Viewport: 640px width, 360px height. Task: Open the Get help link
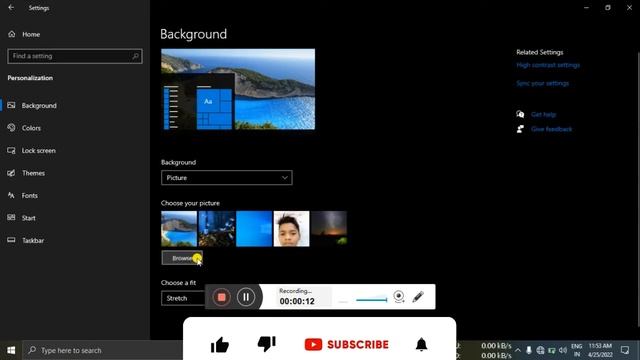[x=543, y=114]
